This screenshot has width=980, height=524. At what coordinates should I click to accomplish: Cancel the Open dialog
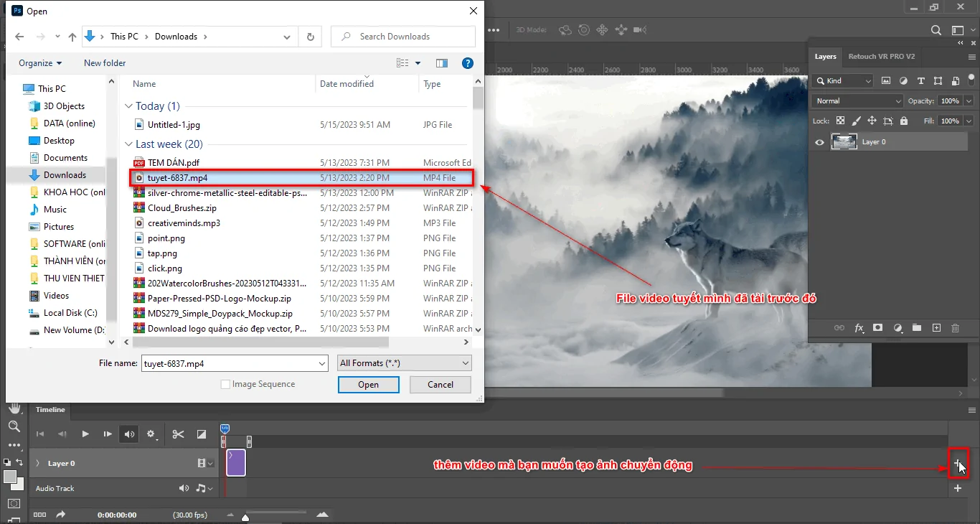point(440,385)
